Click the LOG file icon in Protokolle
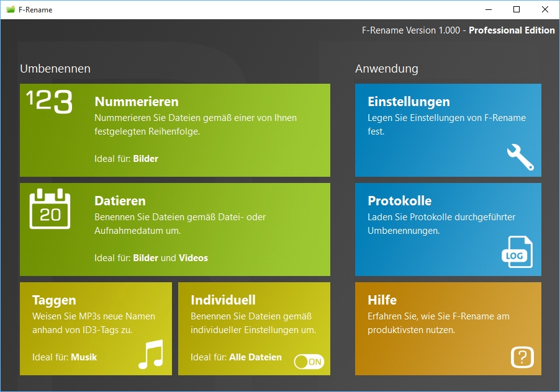The image size is (560, 392). pyautogui.click(x=517, y=252)
